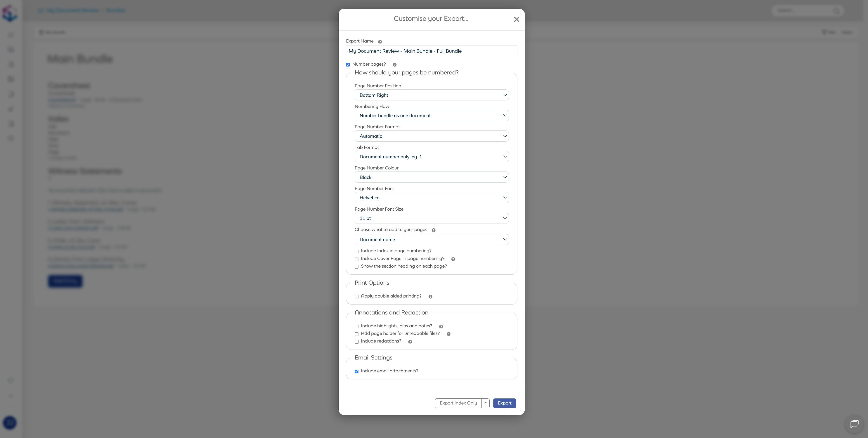Enable Include Index in page numbering
Viewport: 868px width, 438px height.
click(356, 252)
